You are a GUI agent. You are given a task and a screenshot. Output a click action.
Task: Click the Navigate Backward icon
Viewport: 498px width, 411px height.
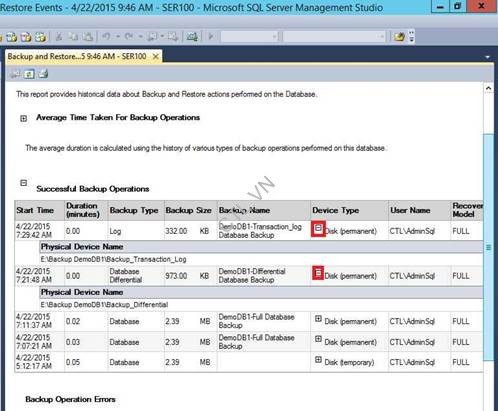pos(152,36)
